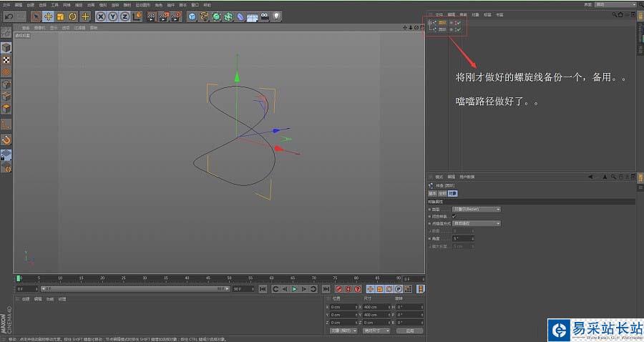
Task: Switch to Polygons mode icon
Action: (x=6, y=108)
